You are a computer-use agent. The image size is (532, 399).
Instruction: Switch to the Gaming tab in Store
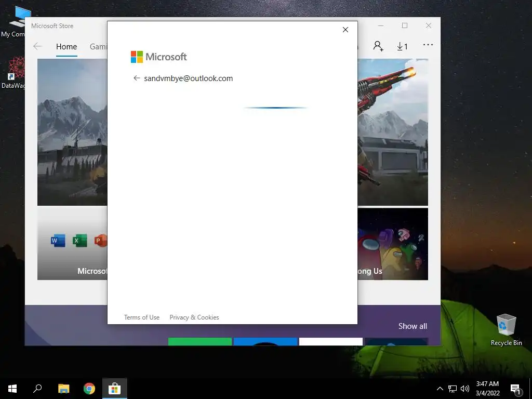tap(98, 46)
